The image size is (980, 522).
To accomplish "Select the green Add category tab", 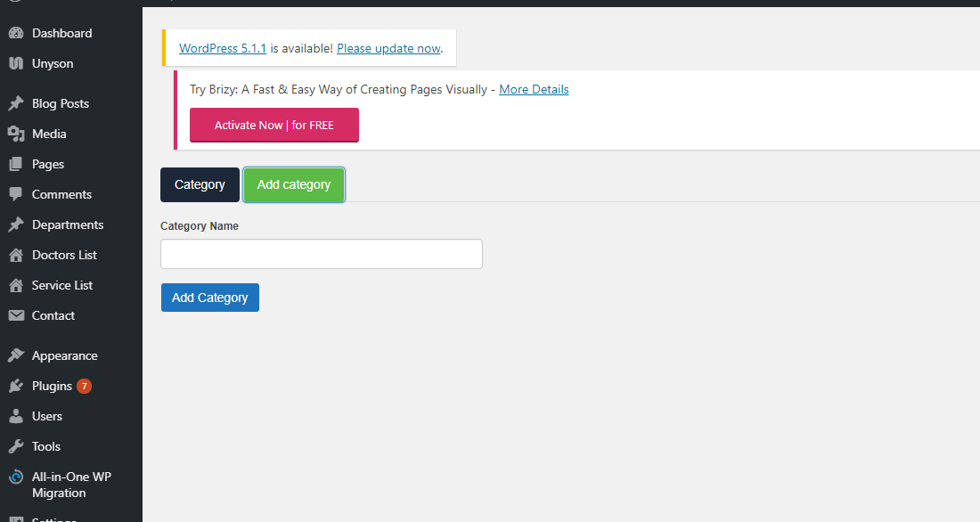I will tap(294, 184).
